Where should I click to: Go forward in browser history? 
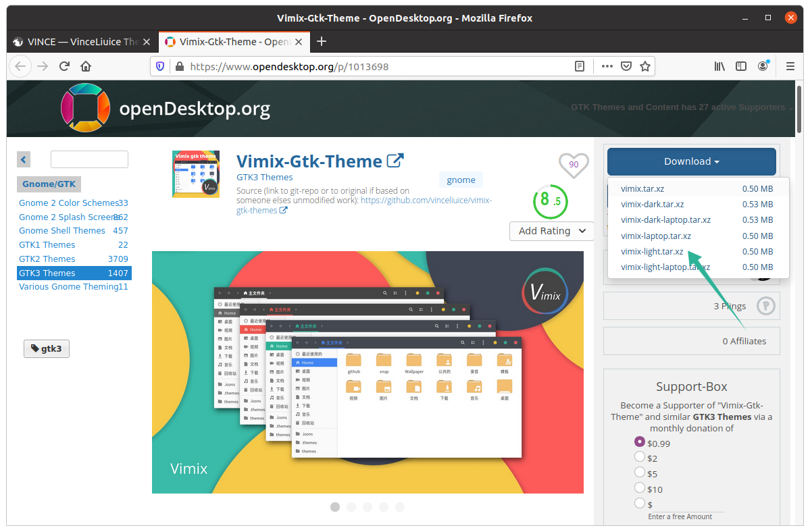(43, 67)
